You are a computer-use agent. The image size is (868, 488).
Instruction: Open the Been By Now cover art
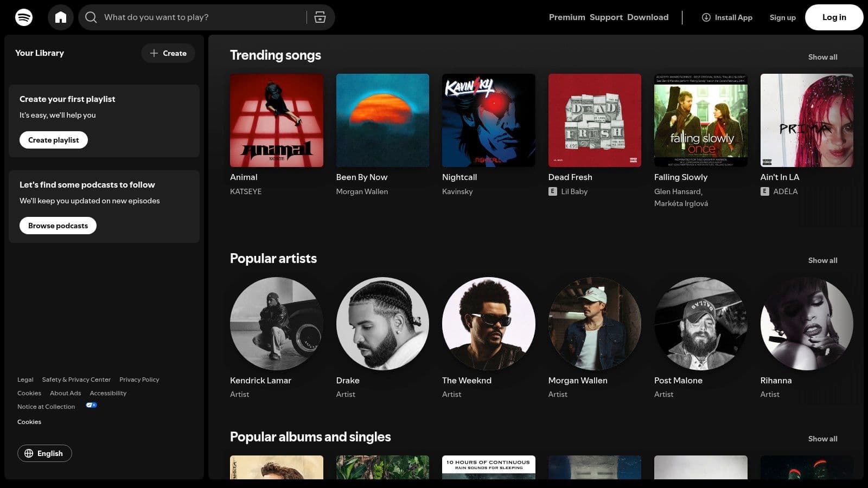tap(382, 120)
